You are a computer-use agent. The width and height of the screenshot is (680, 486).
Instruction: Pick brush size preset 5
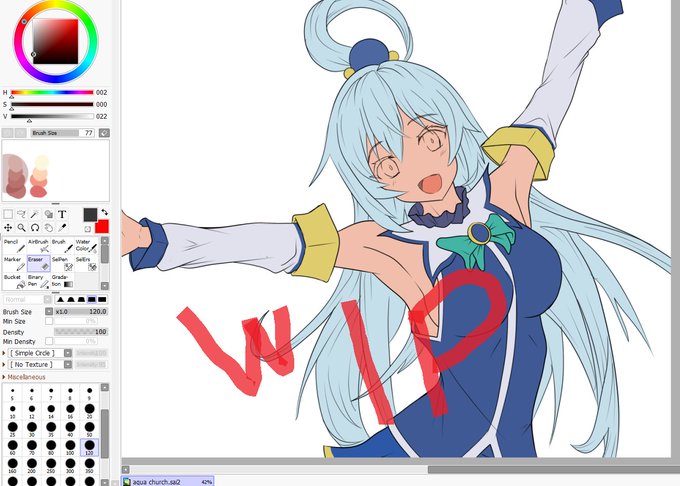click(12, 393)
